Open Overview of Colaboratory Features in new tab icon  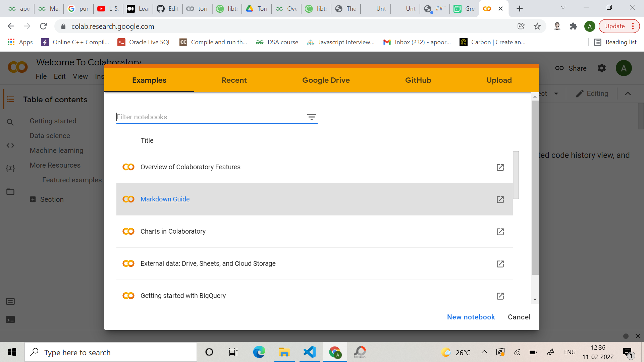click(x=500, y=167)
